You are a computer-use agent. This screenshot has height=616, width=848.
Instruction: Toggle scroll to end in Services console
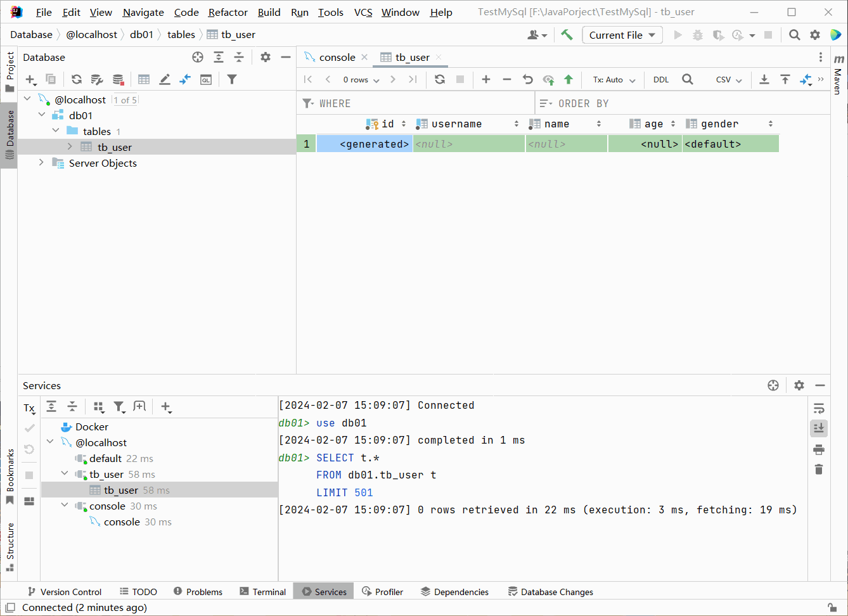(x=819, y=428)
